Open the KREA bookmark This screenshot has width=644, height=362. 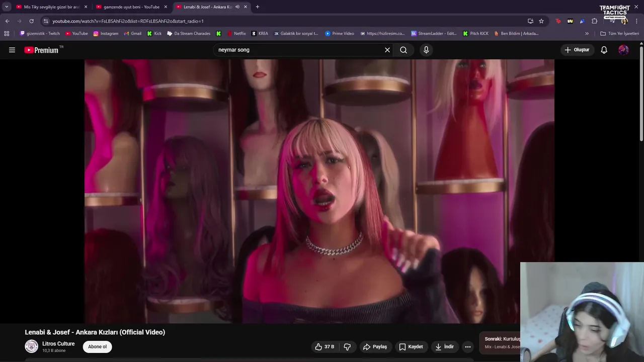tap(260, 34)
